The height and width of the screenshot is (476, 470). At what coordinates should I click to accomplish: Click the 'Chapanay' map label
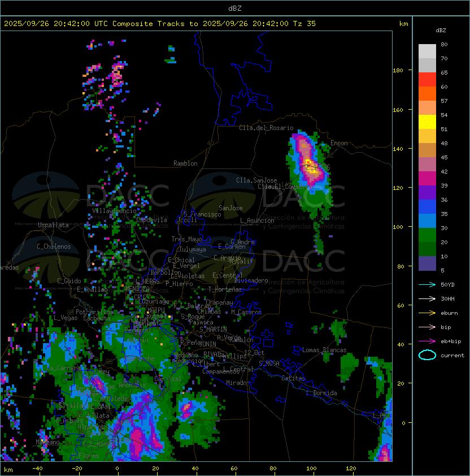pyautogui.click(x=219, y=302)
